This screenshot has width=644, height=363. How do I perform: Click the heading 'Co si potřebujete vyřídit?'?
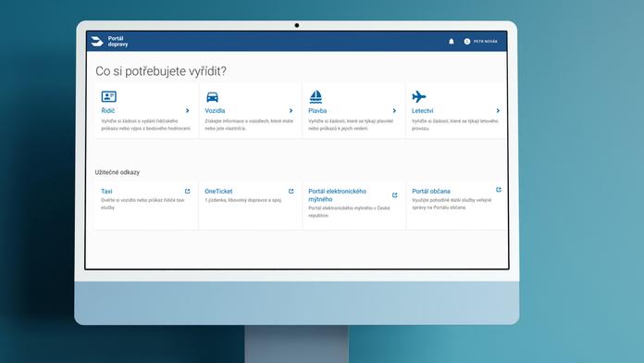pyautogui.click(x=161, y=71)
